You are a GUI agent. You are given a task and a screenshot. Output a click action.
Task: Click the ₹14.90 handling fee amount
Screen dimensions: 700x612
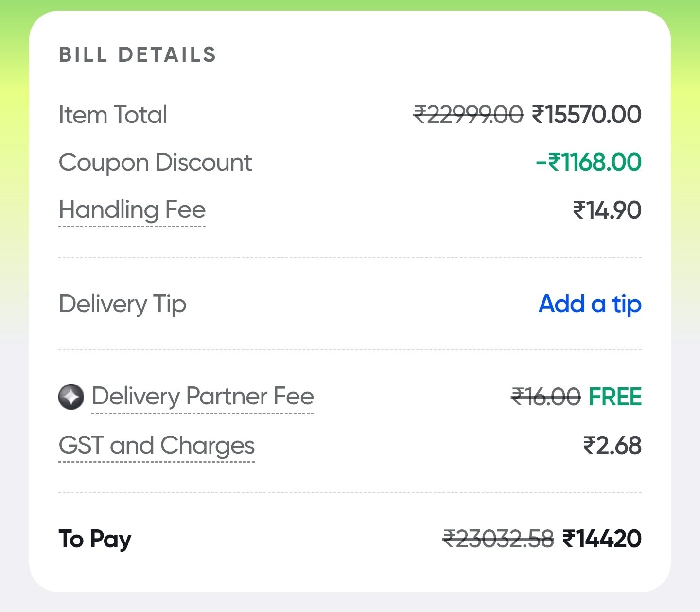[607, 210]
